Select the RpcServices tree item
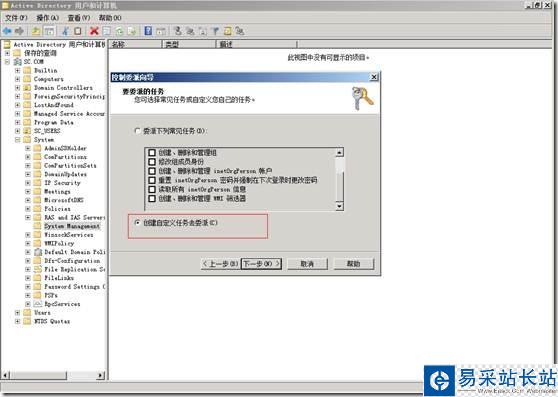 coord(62,304)
